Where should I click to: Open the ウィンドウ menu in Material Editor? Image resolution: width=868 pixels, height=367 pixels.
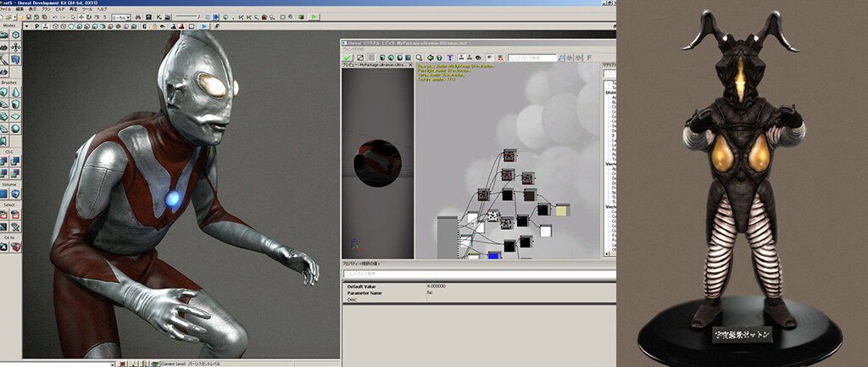[x=353, y=49]
